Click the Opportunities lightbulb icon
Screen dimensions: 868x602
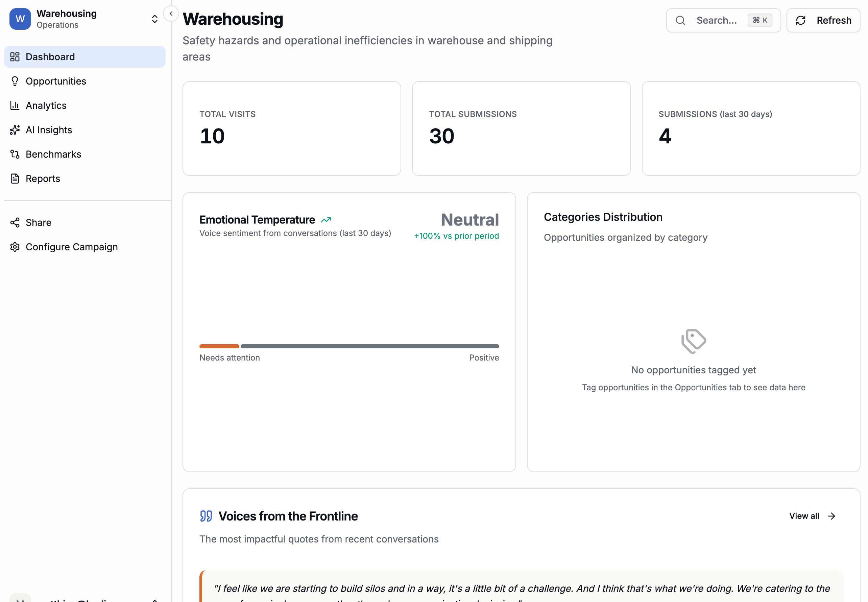coord(15,81)
